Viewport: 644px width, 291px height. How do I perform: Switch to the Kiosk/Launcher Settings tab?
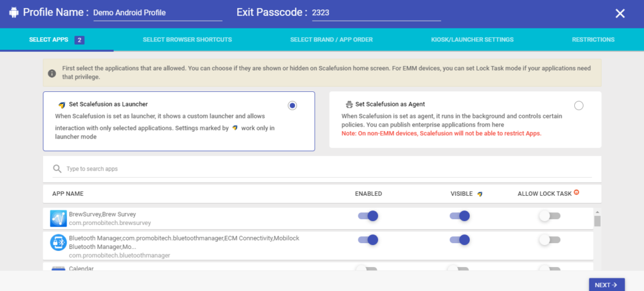point(472,40)
